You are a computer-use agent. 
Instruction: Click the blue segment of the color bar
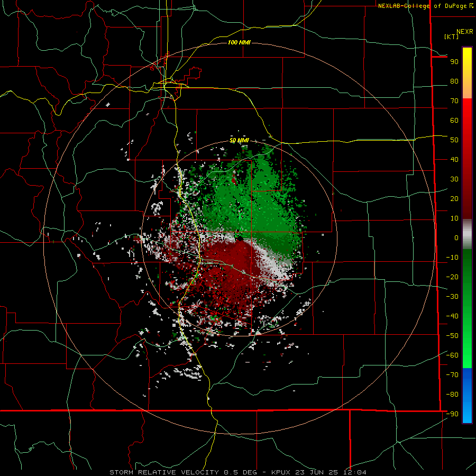(467, 396)
